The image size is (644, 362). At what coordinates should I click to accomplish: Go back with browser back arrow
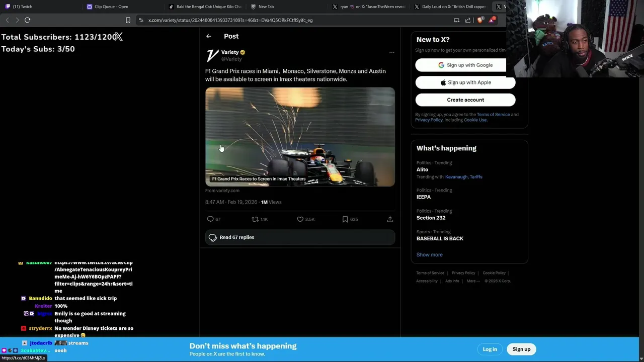[7, 20]
